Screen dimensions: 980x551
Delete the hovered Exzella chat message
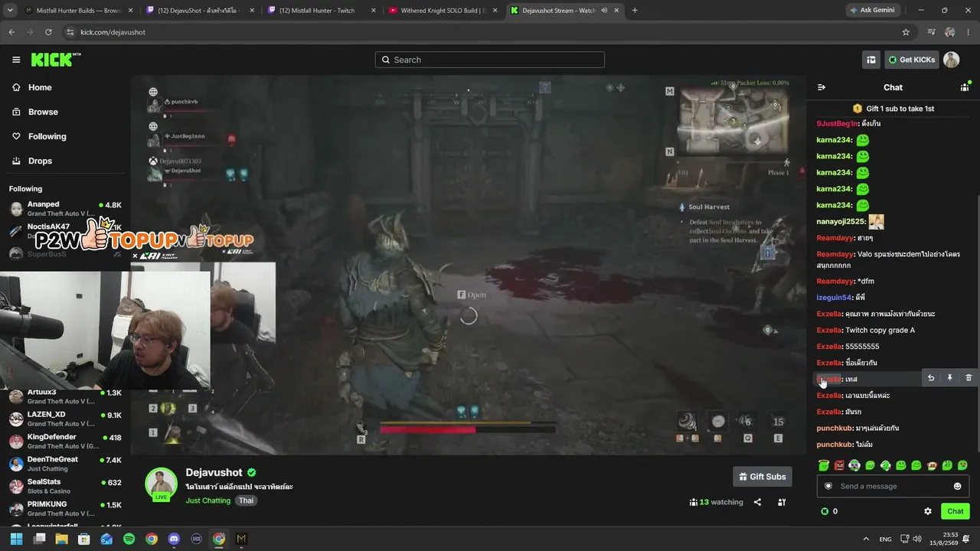point(969,378)
